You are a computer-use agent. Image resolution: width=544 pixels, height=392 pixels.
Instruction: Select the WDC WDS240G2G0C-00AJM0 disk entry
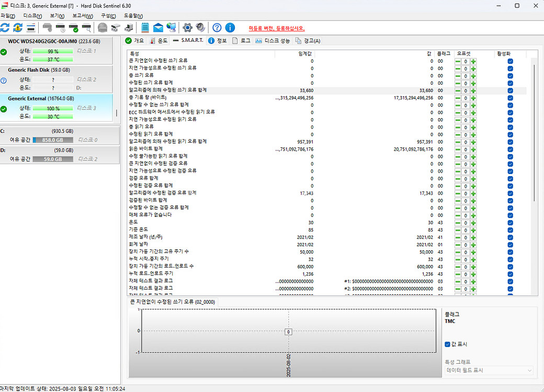pyautogui.click(x=56, y=50)
